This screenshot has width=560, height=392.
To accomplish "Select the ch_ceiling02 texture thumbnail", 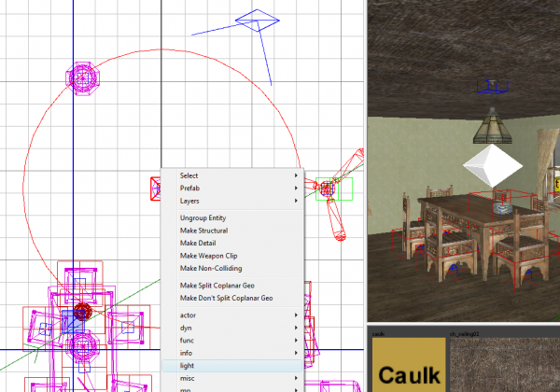I will [x=505, y=365].
